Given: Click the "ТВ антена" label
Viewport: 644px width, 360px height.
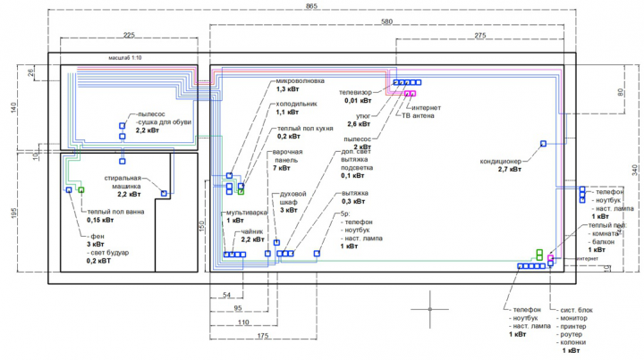Looking at the screenshot, I should click(x=418, y=115).
